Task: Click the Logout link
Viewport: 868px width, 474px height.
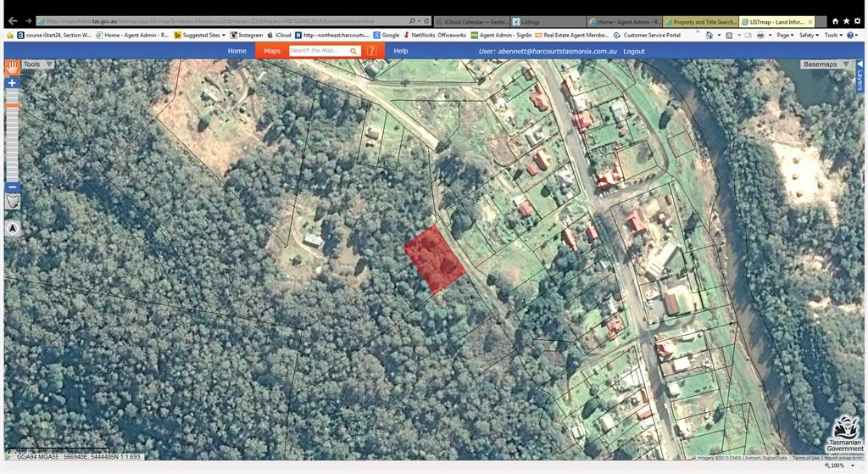Action: (x=633, y=51)
